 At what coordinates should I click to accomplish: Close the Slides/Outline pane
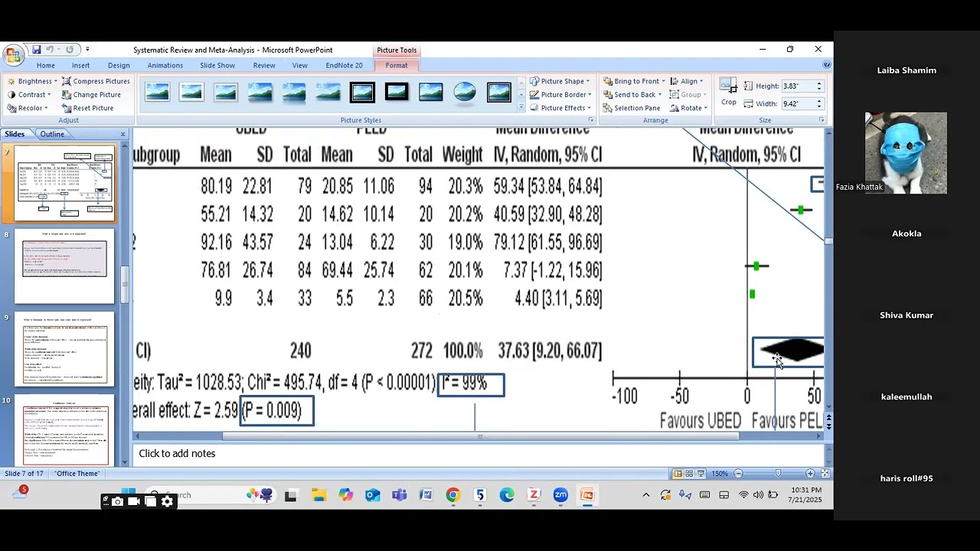tap(122, 135)
